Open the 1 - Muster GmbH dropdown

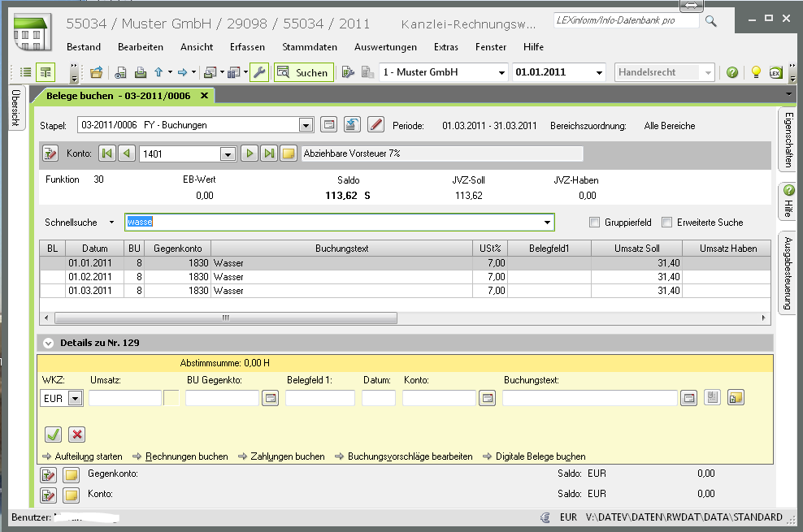502,72
